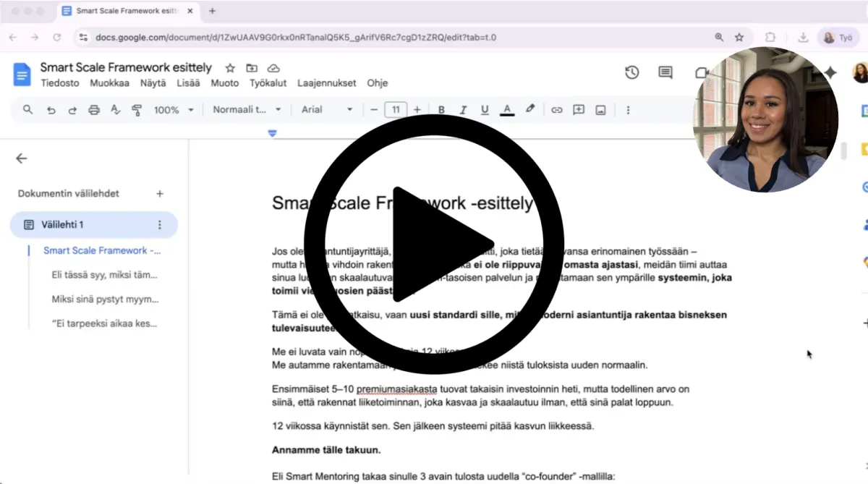868x484 pixels.
Task: Jump to 'Eli tässä syy, miksi täm...' heading
Action: 105,275
